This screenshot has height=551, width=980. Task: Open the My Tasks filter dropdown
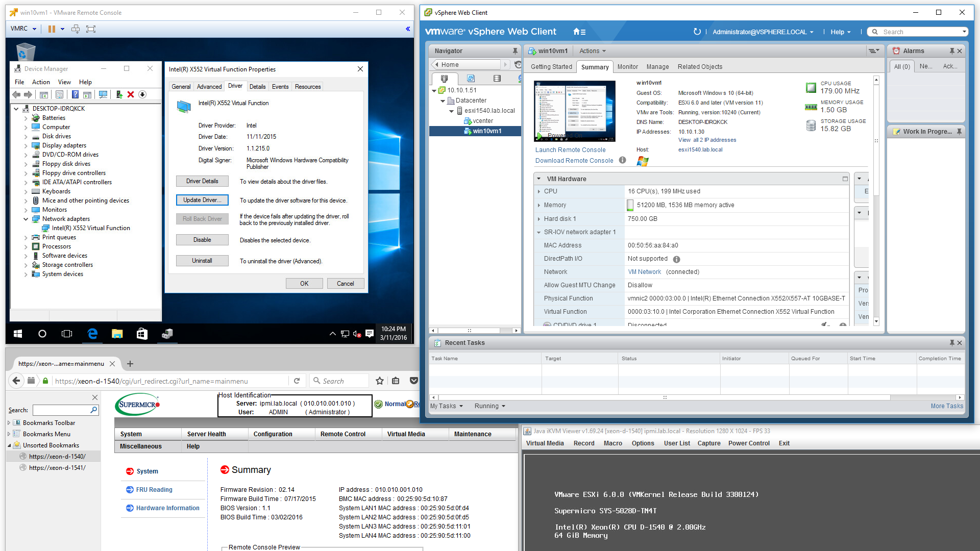446,406
